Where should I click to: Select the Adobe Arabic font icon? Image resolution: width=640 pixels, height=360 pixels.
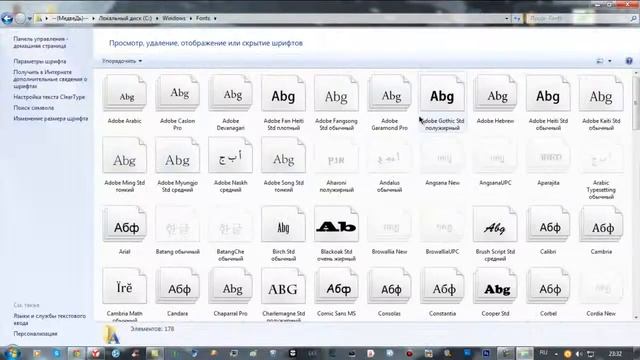click(124, 93)
